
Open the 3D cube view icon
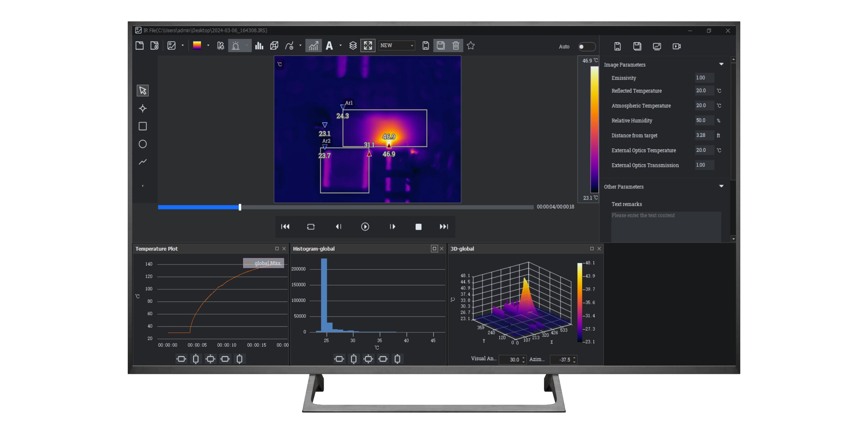[x=274, y=46]
